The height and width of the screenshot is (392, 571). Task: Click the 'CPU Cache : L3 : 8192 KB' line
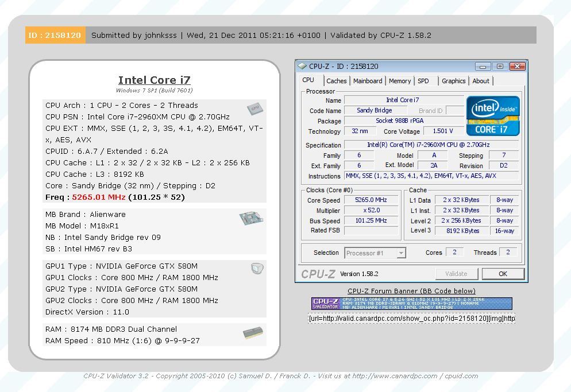point(95,174)
